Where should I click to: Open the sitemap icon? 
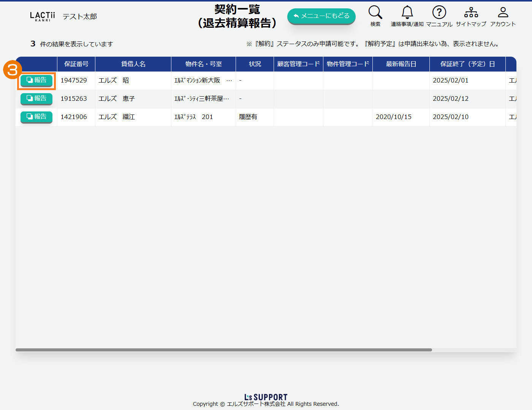click(x=471, y=13)
